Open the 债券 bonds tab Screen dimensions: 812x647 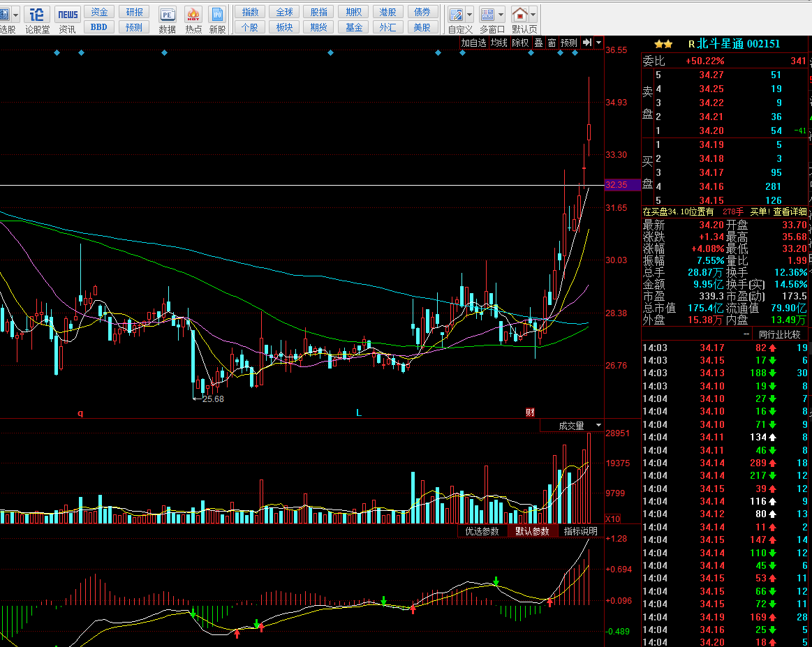tap(422, 12)
